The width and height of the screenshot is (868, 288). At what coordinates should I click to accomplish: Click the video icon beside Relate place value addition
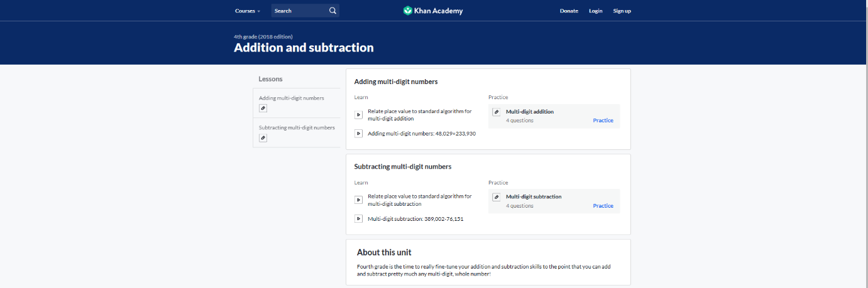[358, 115]
